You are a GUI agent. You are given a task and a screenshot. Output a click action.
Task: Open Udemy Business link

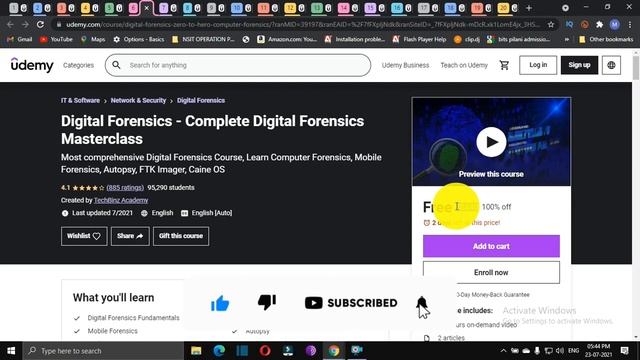pyautogui.click(x=405, y=65)
